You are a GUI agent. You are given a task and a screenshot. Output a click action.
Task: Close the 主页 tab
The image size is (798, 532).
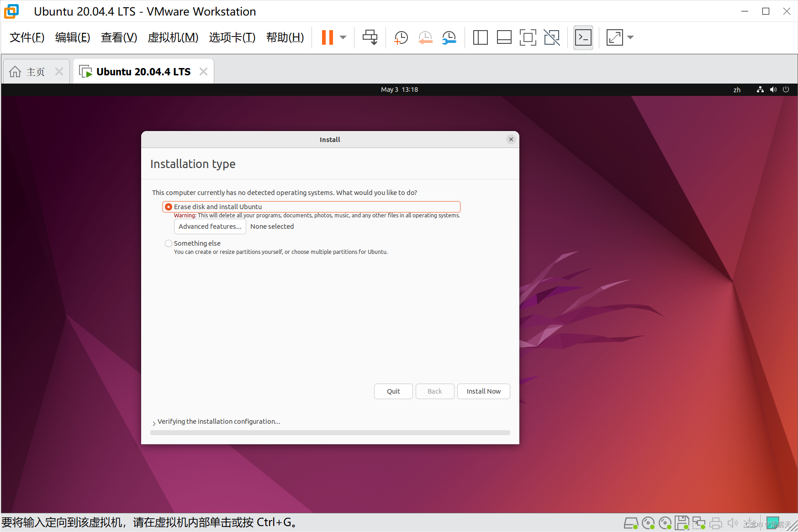[59, 72]
